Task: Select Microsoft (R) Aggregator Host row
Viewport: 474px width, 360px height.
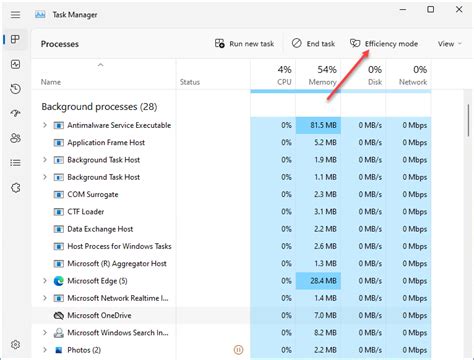Action: click(x=231, y=264)
